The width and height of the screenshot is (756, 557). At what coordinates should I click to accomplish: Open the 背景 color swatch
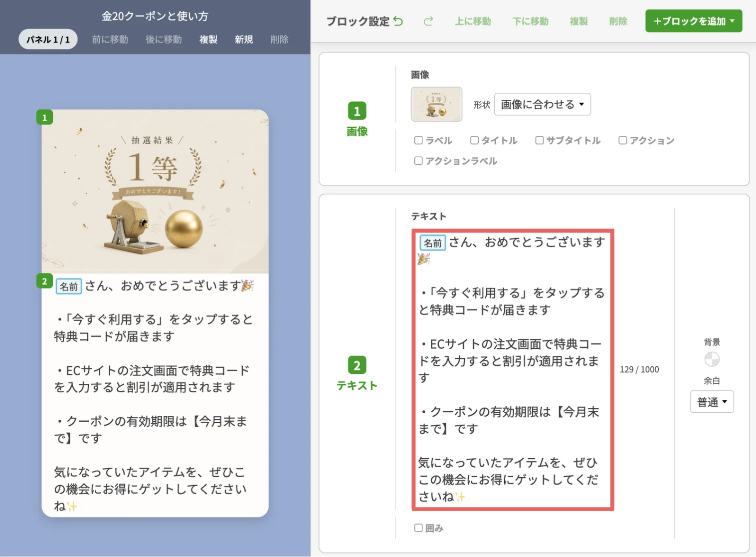pyautogui.click(x=712, y=359)
